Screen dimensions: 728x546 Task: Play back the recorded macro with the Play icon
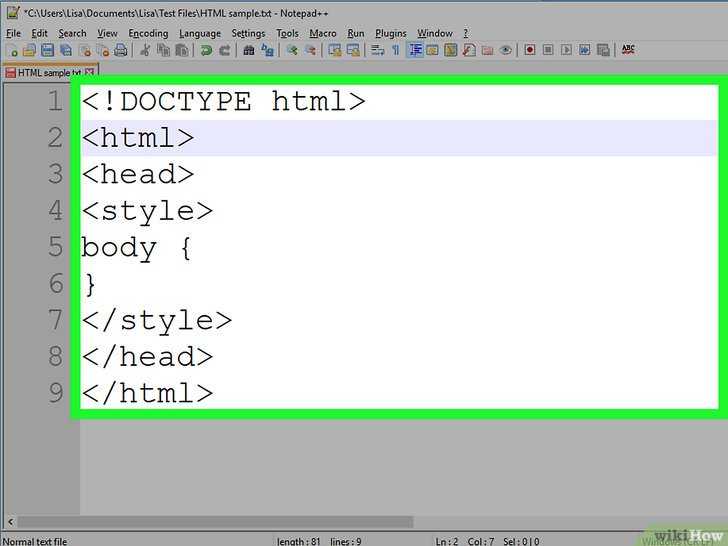tap(566, 50)
